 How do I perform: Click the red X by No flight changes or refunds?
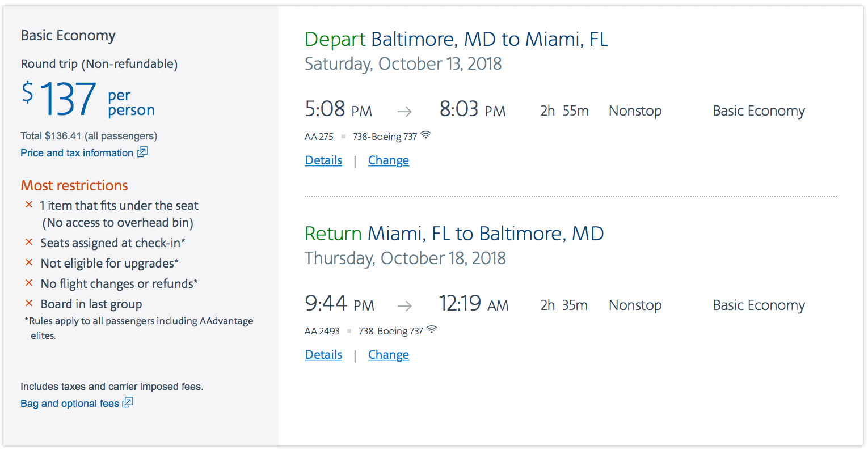click(29, 283)
